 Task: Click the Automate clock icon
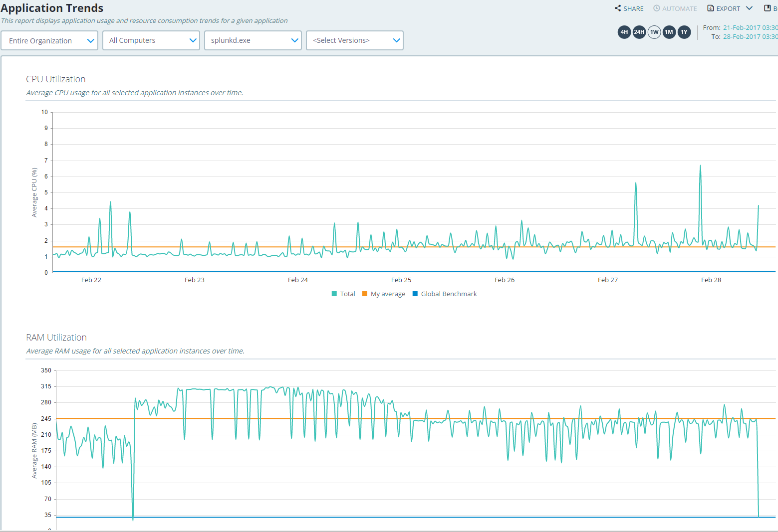[657, 8]
